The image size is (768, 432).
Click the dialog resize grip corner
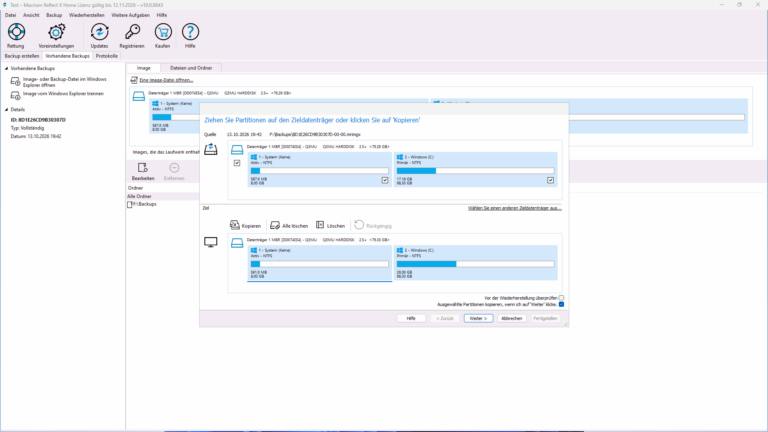pyautogui.click(x=566, y=324)
